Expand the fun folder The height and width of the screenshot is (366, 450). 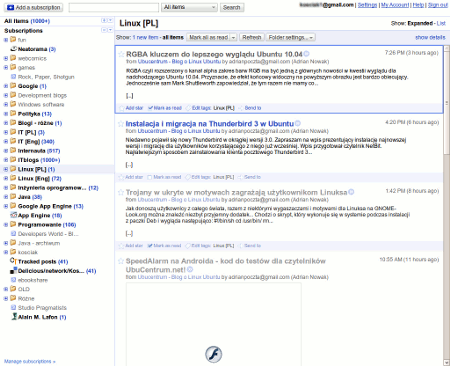click(6, 40)
